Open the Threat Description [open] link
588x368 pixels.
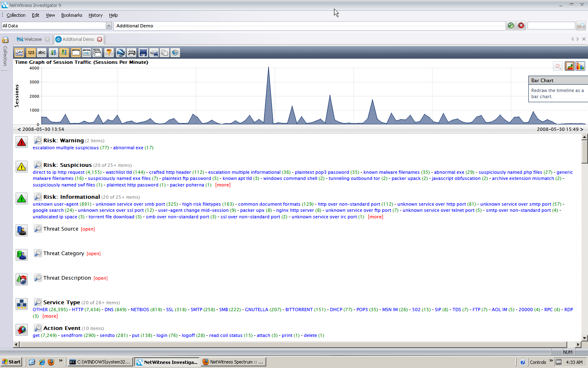coord(100,278)
